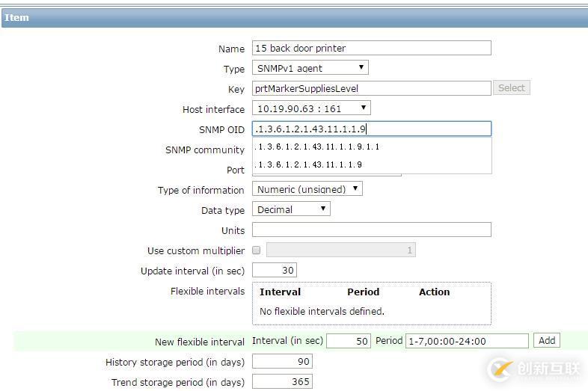Viewport: 588px width, 391px height.
Task: Click the 'No flexible intervals defined.' text
Action: click(x=322, y=312)
